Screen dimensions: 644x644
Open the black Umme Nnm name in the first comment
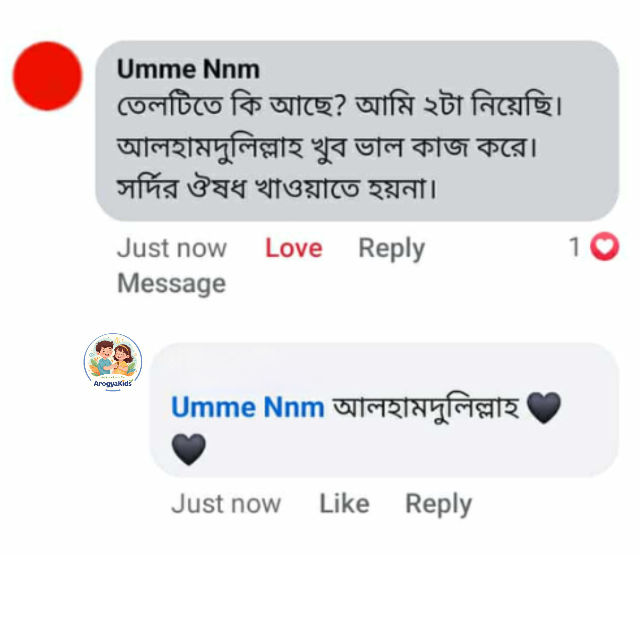click(x=189, y=69)
